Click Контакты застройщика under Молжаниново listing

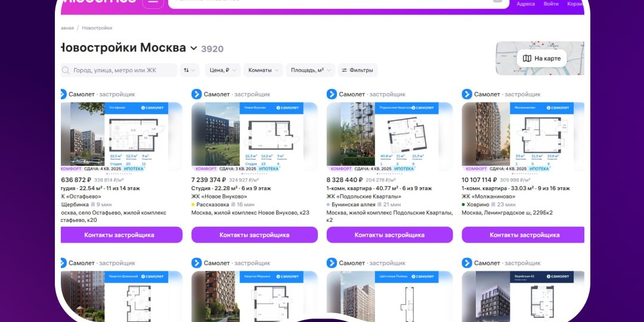[523, 235]
